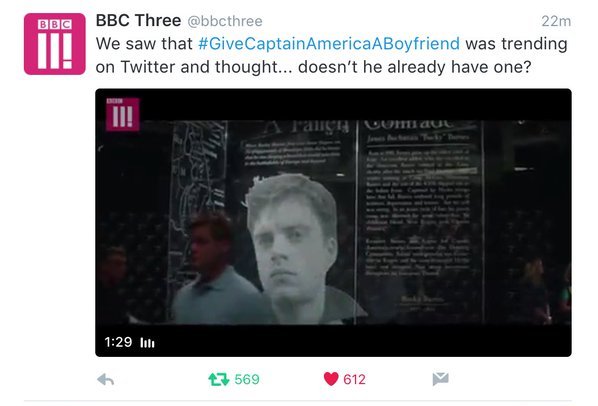Click the reply arrow icon
The height and width of the screenshot is (406, 598).
[x=105, y=379]
